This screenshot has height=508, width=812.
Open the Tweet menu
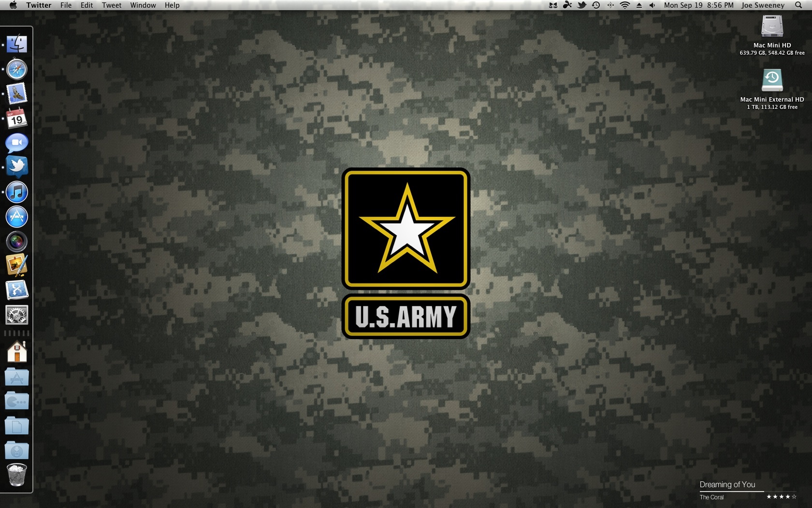[x=112, y=5]
